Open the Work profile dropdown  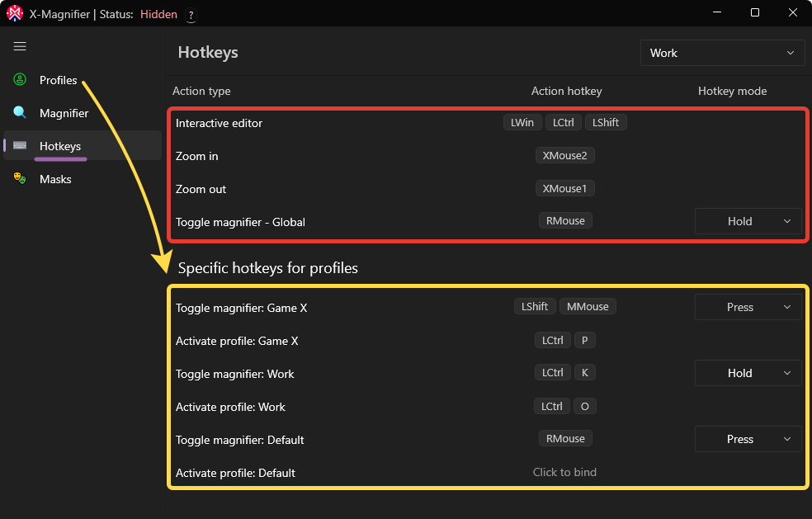point(722,53)
